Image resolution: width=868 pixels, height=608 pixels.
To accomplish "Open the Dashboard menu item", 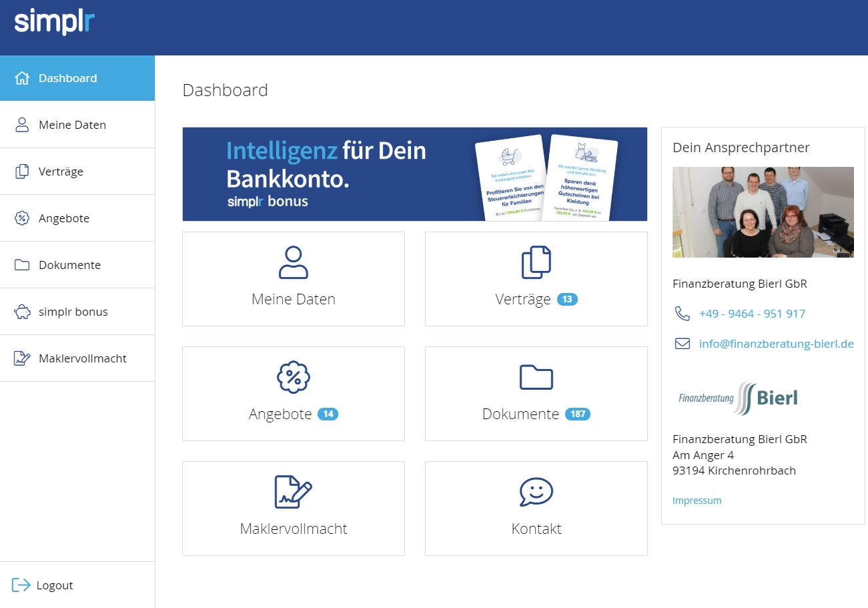I will 77,78.
